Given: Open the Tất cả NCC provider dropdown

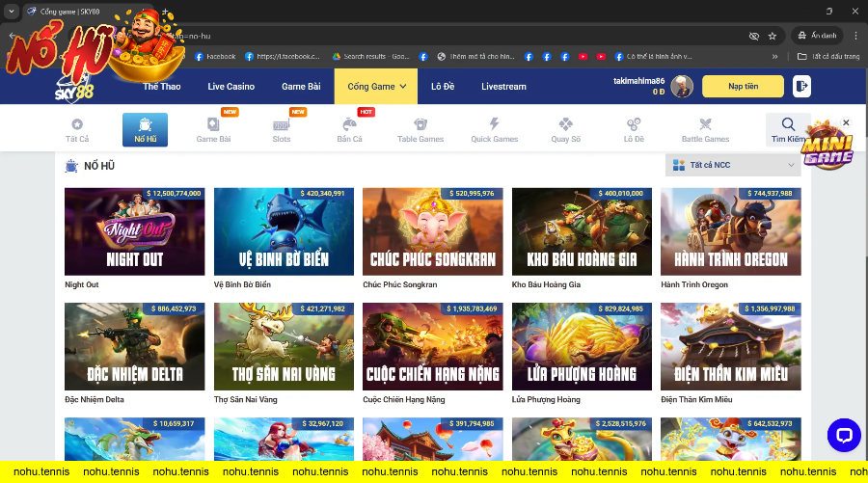Looking at the screenshot, I should (x=733, y=165).
